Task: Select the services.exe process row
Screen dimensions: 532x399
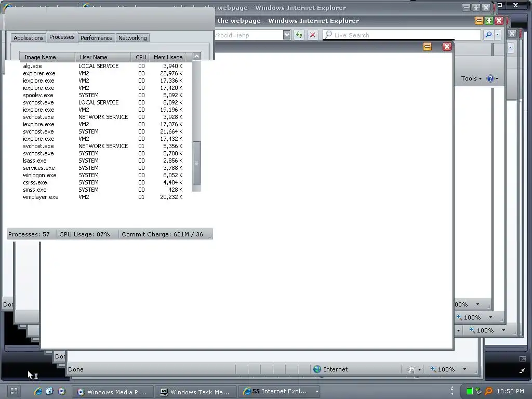Action: click(103, 168)
